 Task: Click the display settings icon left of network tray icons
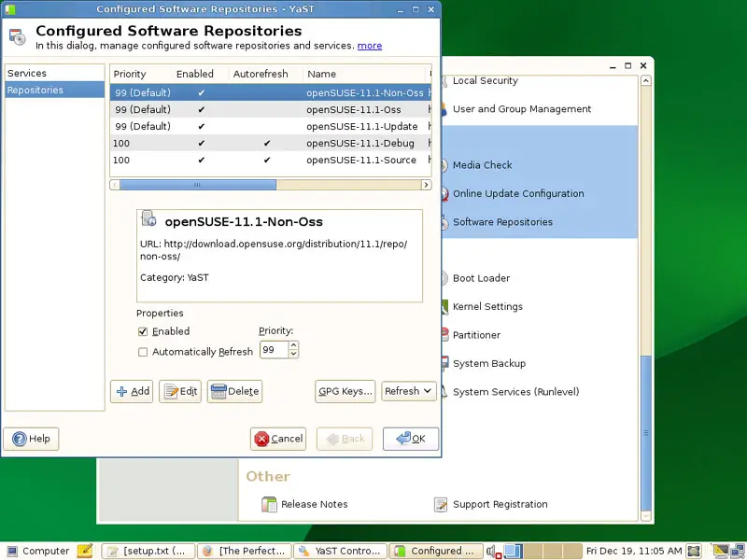pyautogui.click(x=720, y=551)
